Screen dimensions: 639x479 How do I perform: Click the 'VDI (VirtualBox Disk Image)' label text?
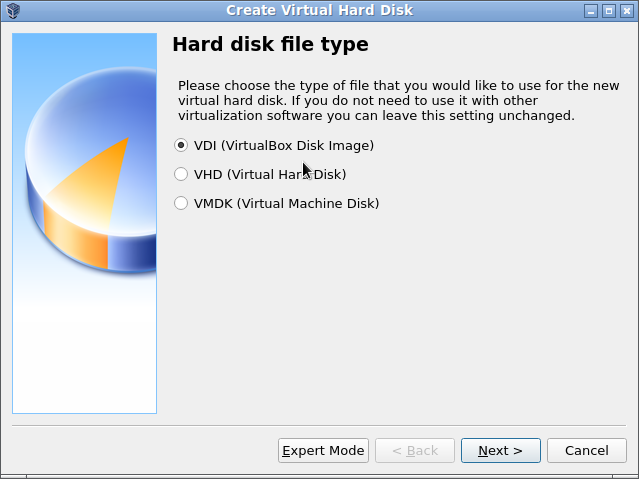click(284, 146)
